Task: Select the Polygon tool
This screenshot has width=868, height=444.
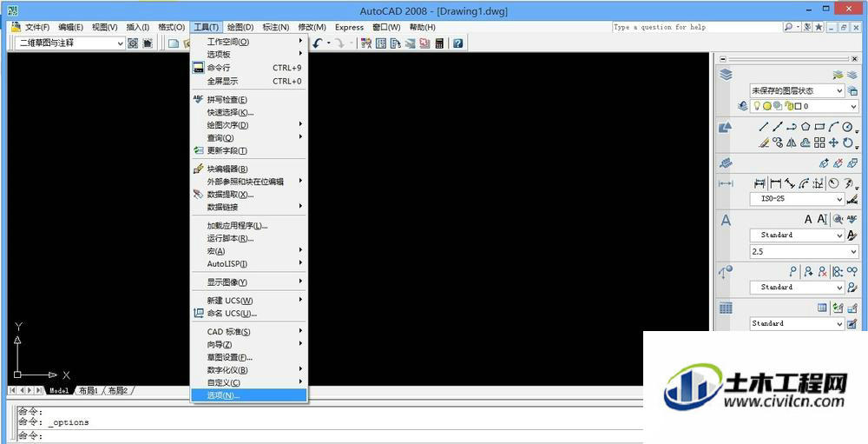Action: pyautogui.click(x=806, y=126)
